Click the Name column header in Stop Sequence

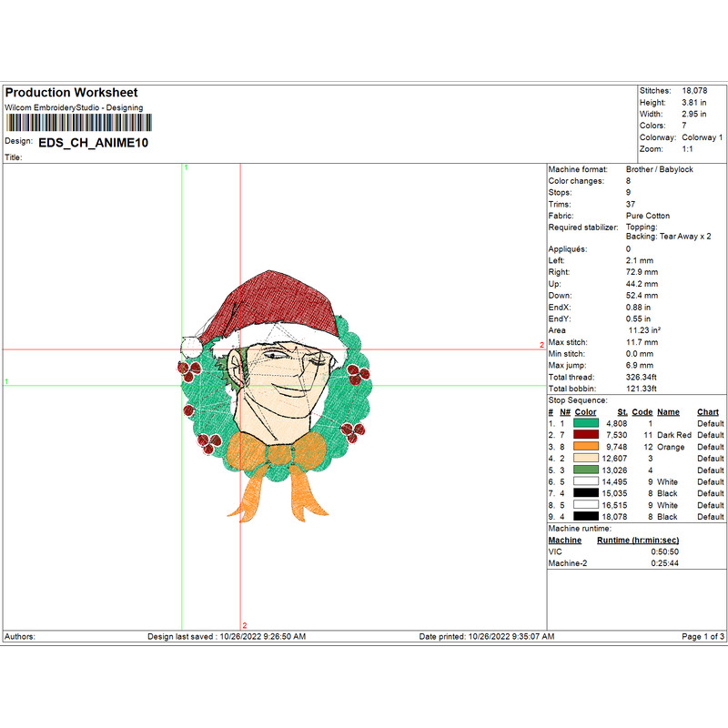coord(668,412)
